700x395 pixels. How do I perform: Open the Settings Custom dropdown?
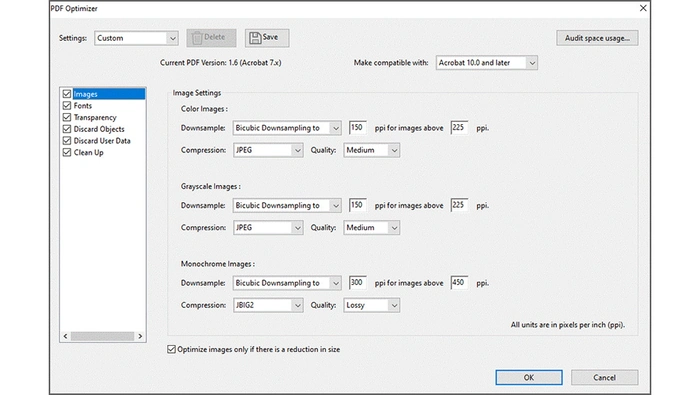(136, 38)
